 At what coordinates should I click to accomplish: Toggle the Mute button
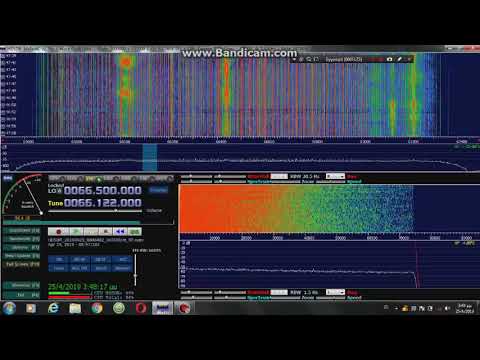(x=59, y=268)
